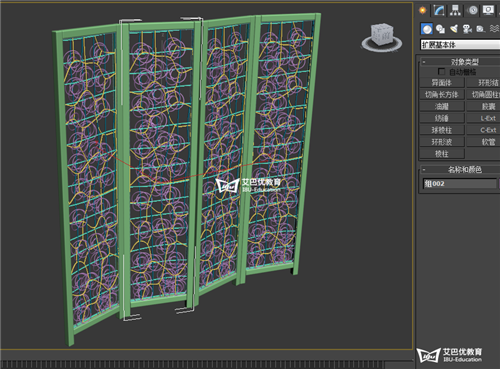This screenshot has height=369, width=500.
Task: Select the Space Warps wavy icon
Action: pos(494,29)
